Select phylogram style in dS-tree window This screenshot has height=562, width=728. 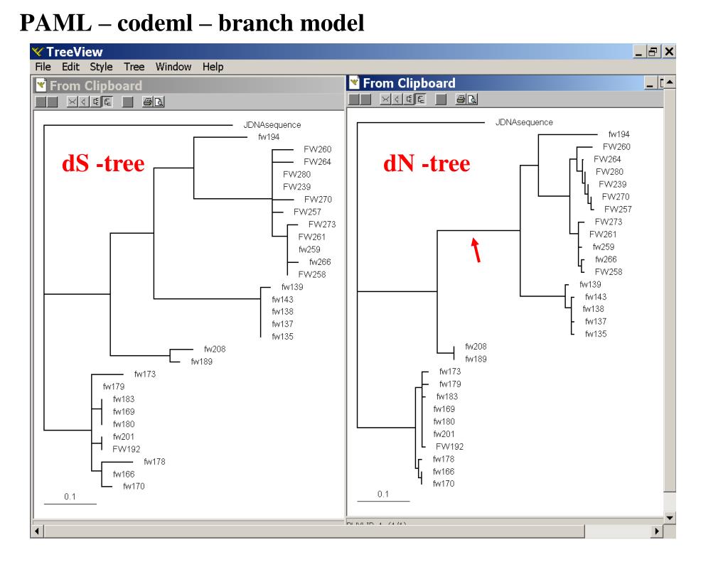point(107,102)
